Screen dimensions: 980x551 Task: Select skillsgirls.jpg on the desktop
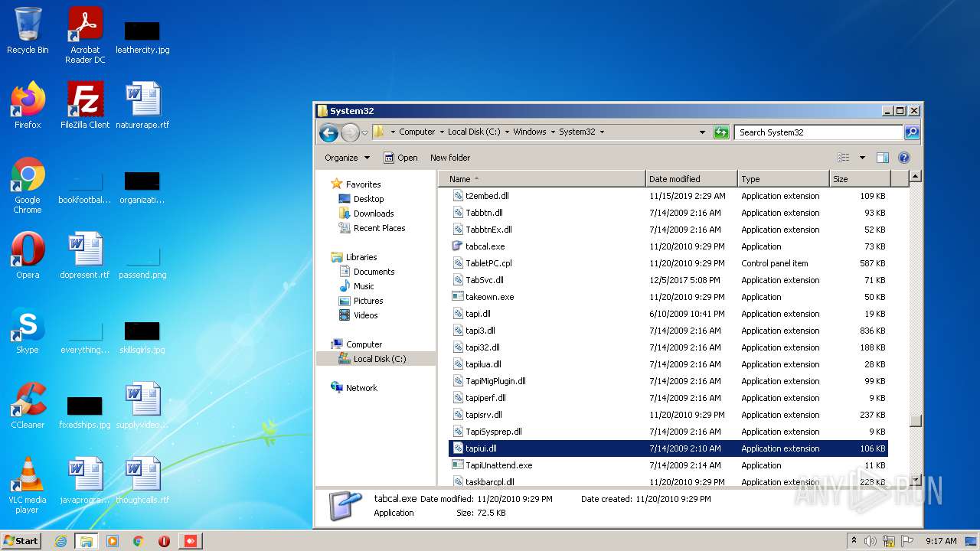pos(142,337)
